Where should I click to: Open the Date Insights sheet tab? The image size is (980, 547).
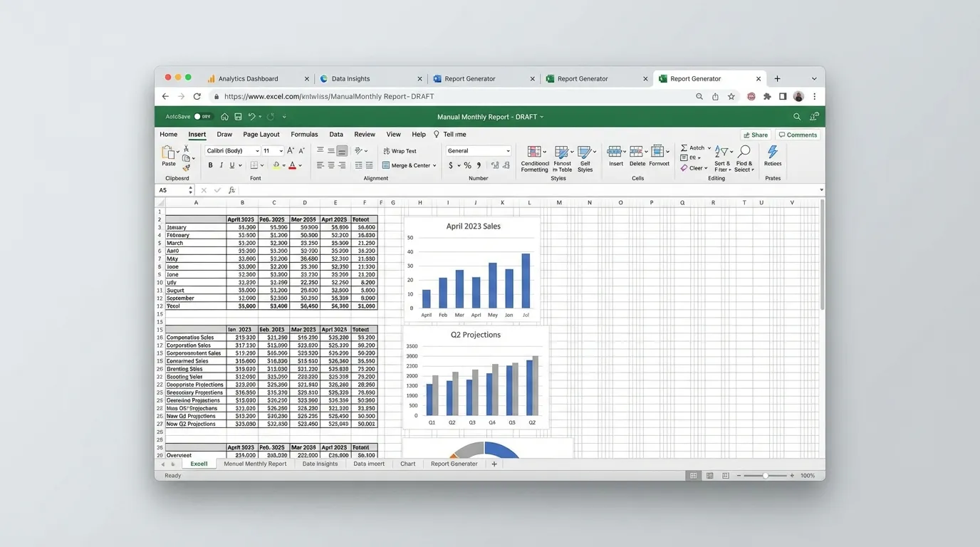tap(320, 464)
